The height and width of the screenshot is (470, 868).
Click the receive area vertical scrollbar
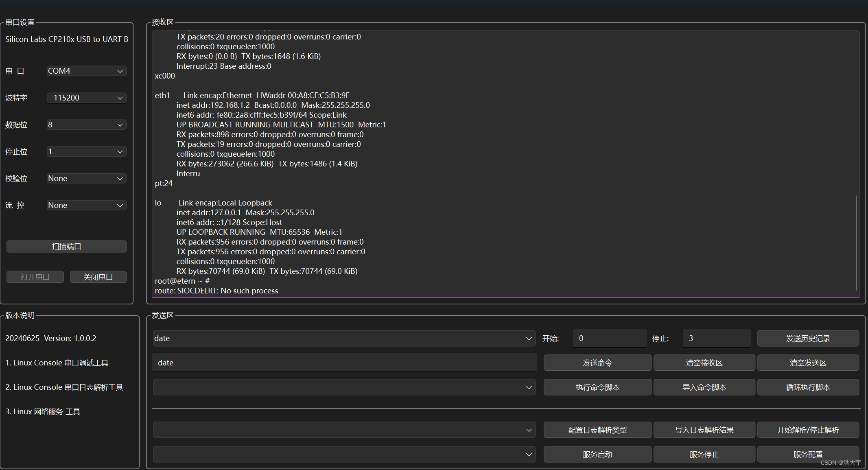tap(856, 243)
